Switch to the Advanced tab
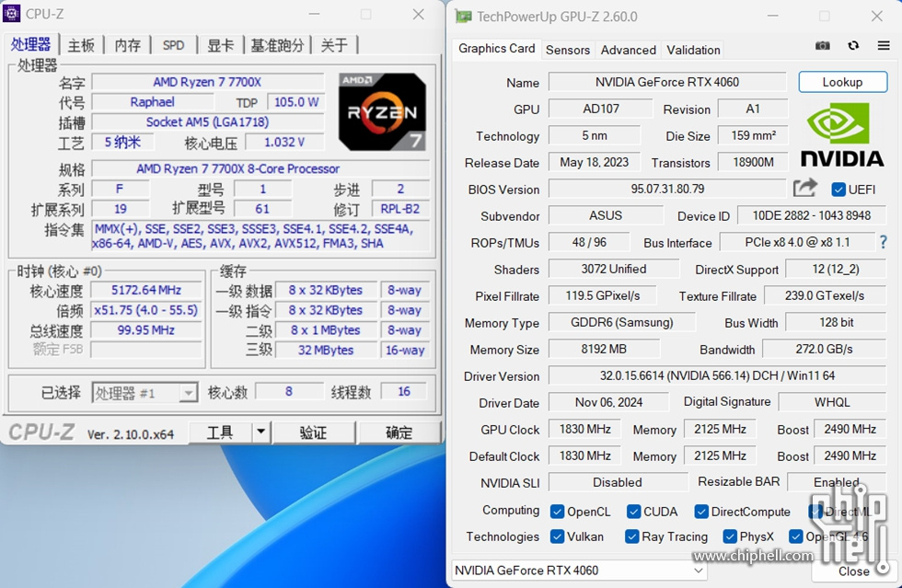 point(628,50)
